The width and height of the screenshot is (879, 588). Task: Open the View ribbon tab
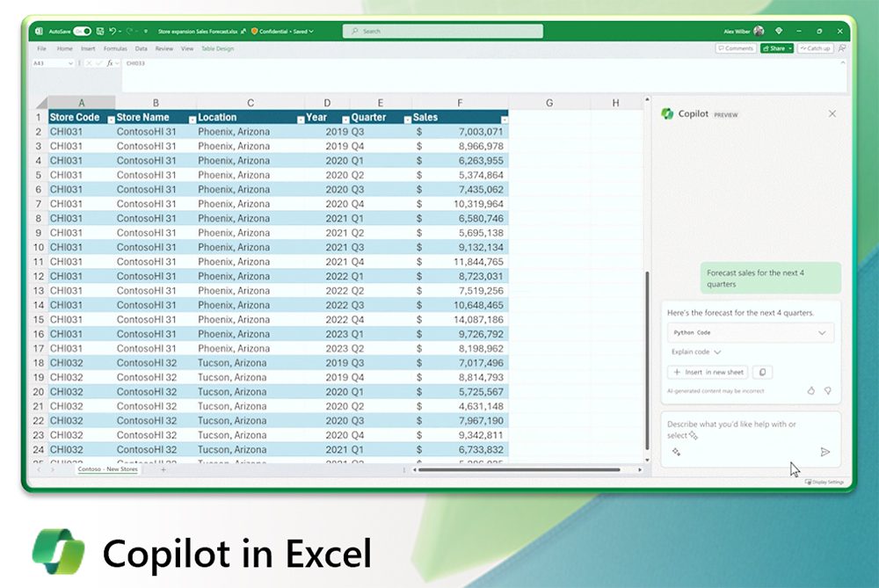click(187, 48)
